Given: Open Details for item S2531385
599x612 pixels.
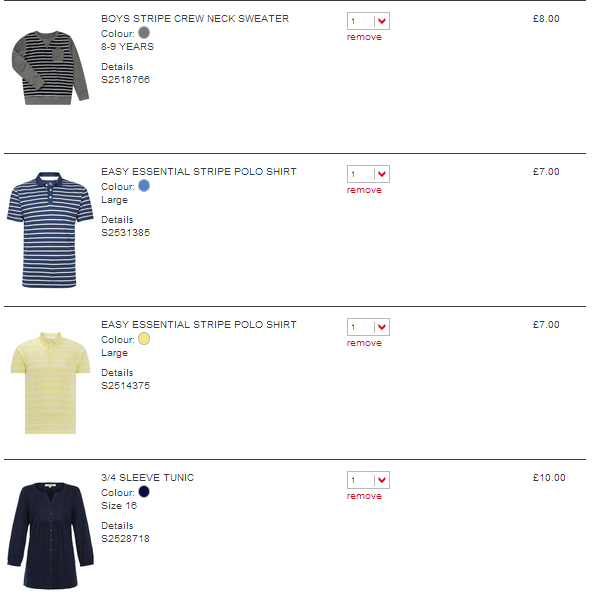Looking at the screenshot, I should click(117, 220).
